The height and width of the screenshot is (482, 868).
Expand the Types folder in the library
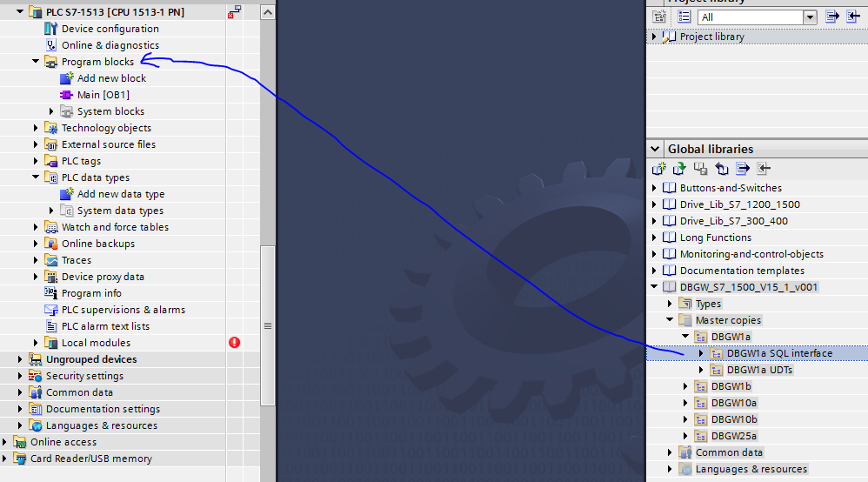tap(670, 304)
